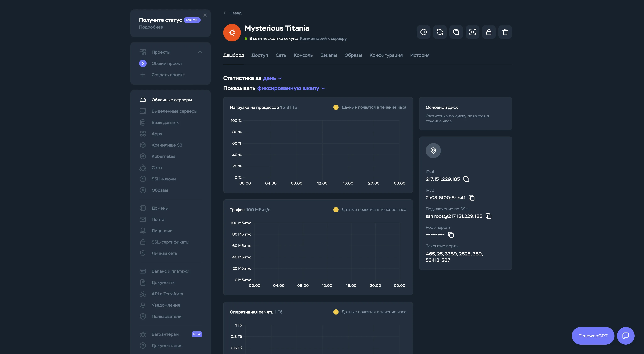
Task: Open Выделенные серверы in sidebar
Action: (170, 111)
